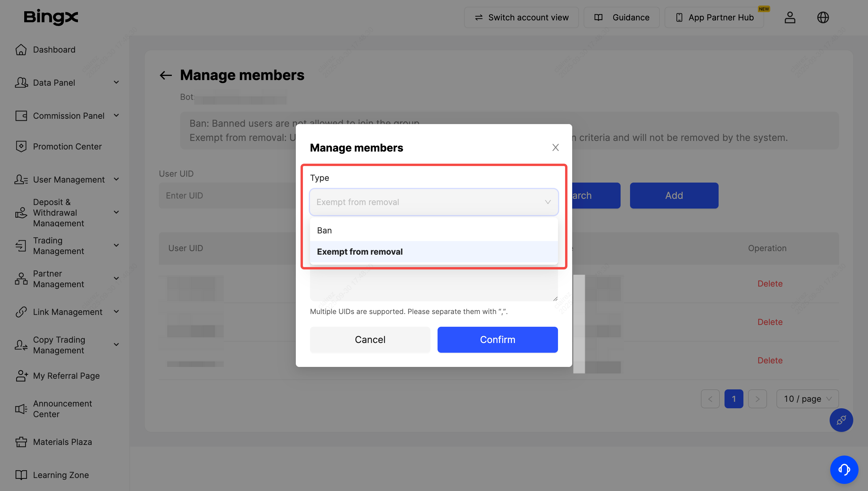Go to the next page arrow

click(x=757, y=399)
